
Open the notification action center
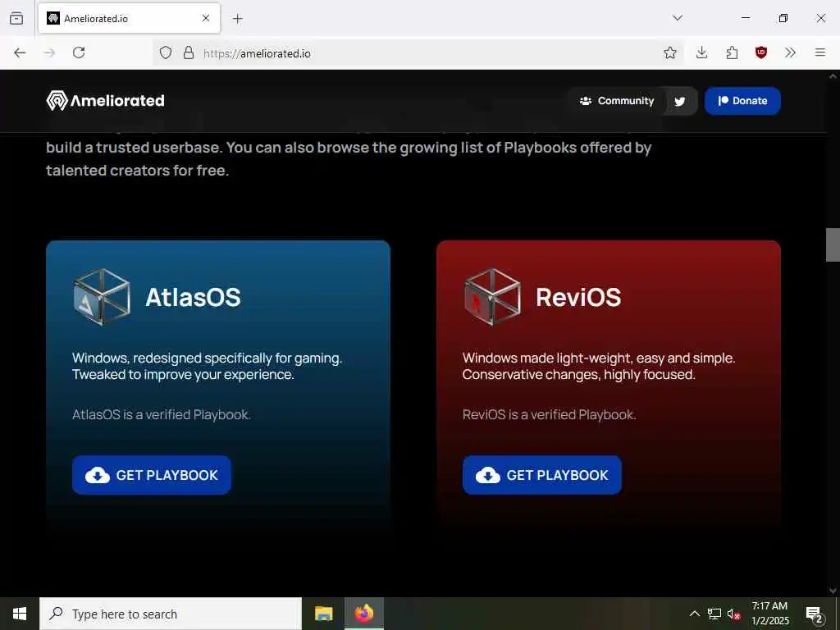[x=815, y=614]
